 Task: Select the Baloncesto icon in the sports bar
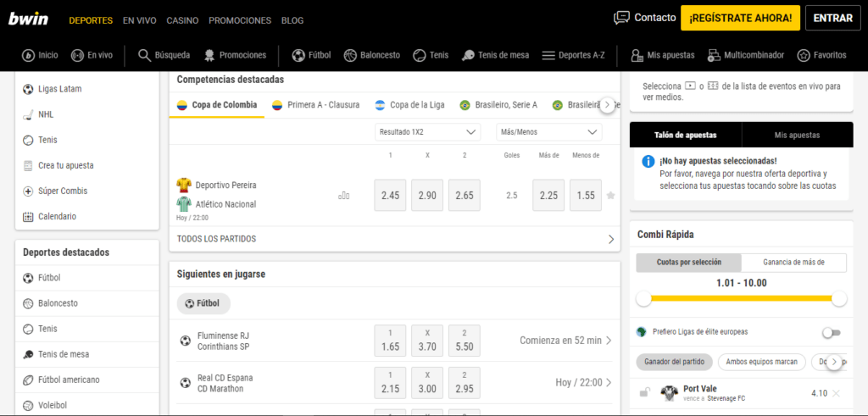pyautogui.click(x=350, y=55)
